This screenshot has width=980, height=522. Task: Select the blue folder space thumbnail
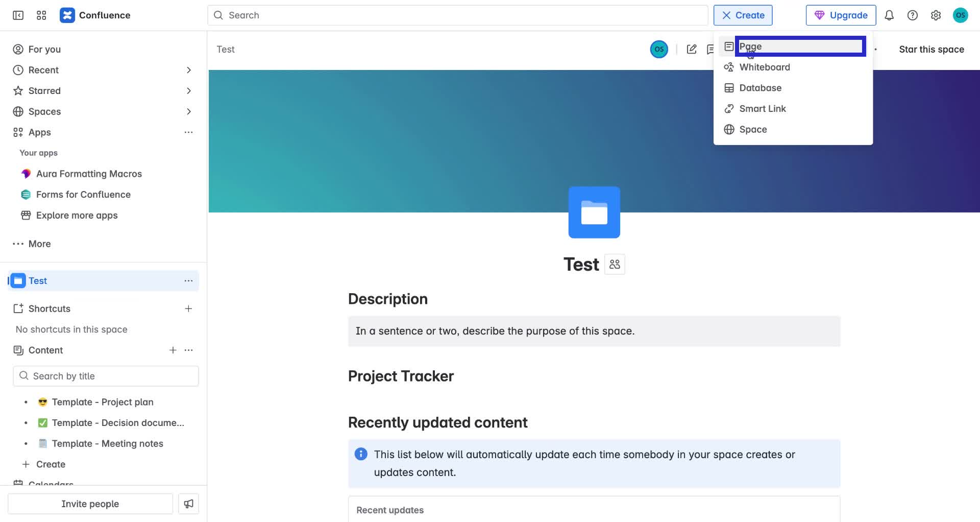[x=594, y=212]
